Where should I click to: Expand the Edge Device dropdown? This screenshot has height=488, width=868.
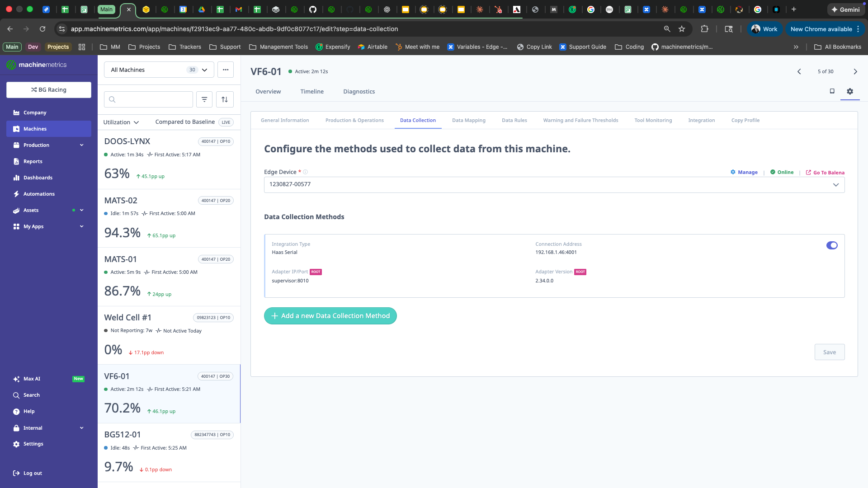pos(835,184)
